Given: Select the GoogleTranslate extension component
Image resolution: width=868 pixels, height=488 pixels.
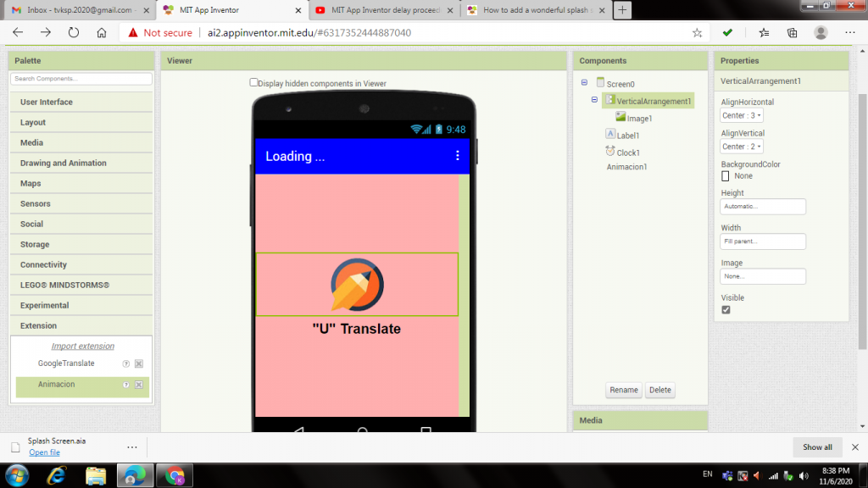Looking at the screenshot, I should 66,363.
